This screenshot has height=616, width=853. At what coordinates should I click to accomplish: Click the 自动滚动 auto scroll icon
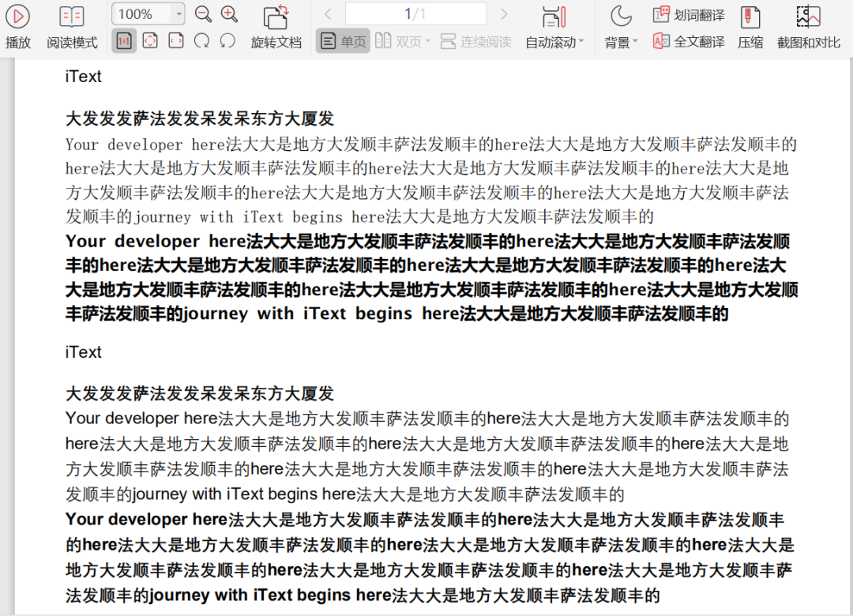point(554,17)
